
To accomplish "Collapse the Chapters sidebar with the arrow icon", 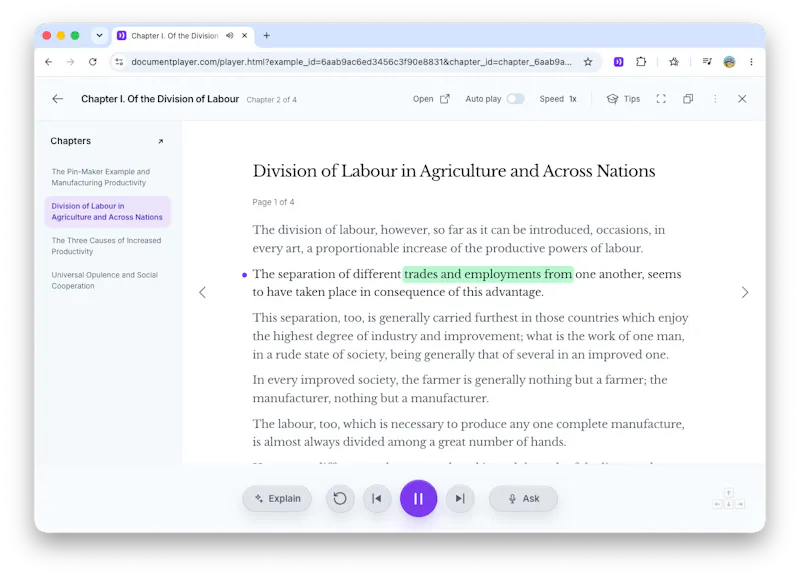I will click(161, 141).
